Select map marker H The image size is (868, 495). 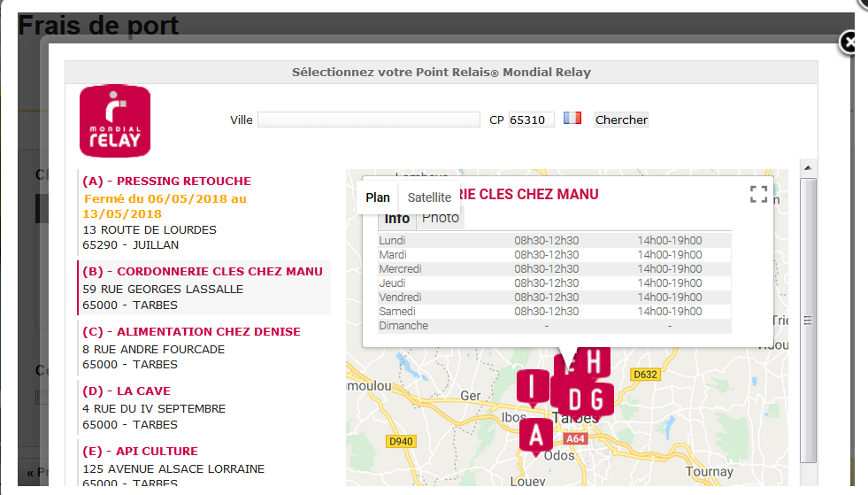tap(594, 362)
